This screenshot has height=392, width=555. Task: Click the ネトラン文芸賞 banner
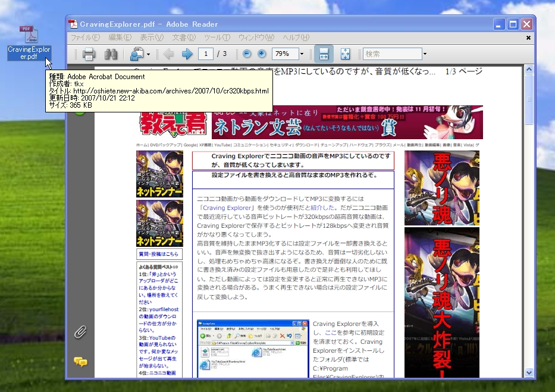(347, 122)
